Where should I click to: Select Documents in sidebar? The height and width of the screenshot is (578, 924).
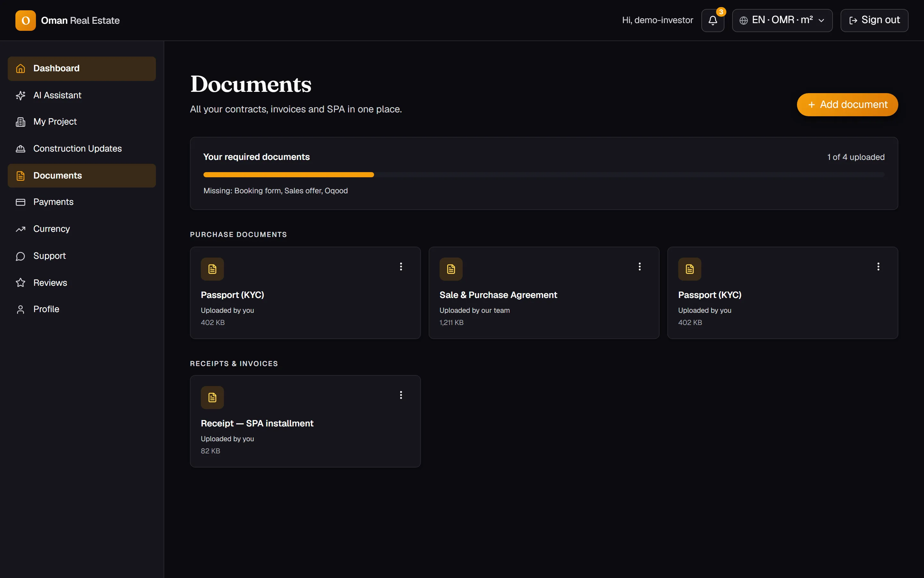coord(82,175)
